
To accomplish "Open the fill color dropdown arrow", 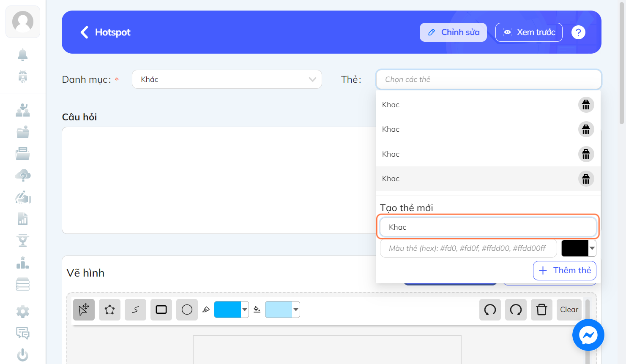I will [x=296, y=310].
